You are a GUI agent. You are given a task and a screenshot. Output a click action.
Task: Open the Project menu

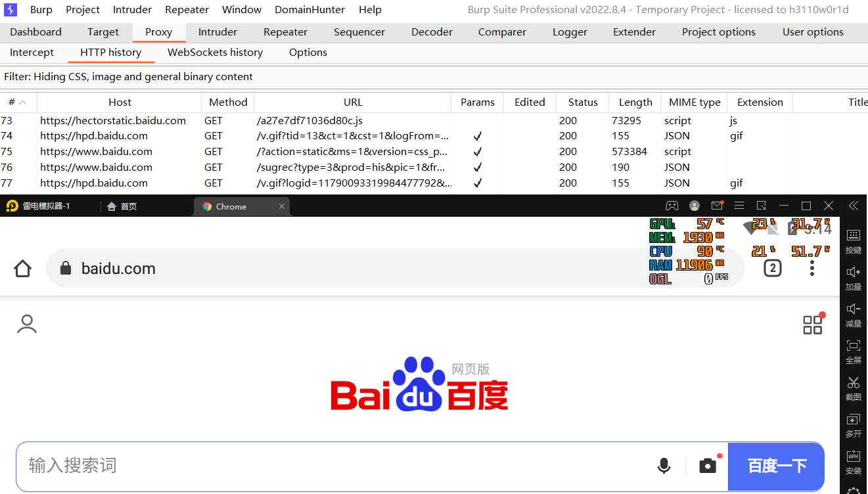click(83, 10)
